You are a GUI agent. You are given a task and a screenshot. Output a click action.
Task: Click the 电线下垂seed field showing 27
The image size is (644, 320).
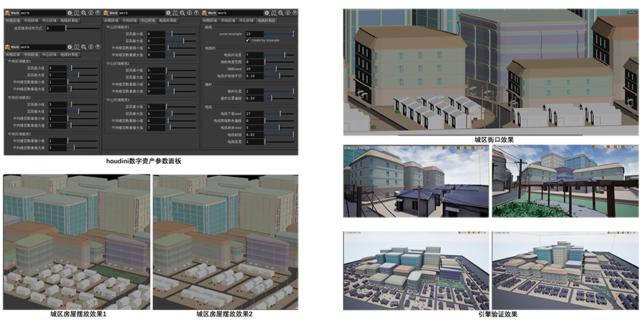coord(254,113)
